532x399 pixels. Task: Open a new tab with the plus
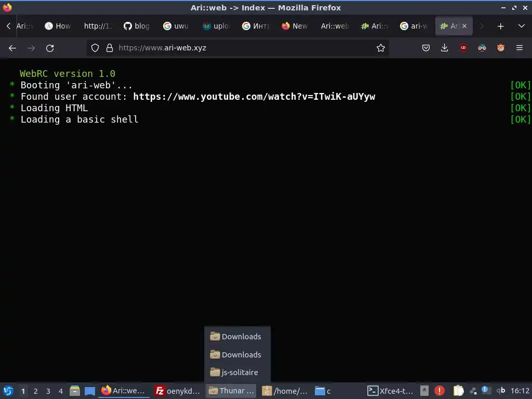(x=500, y=26)
